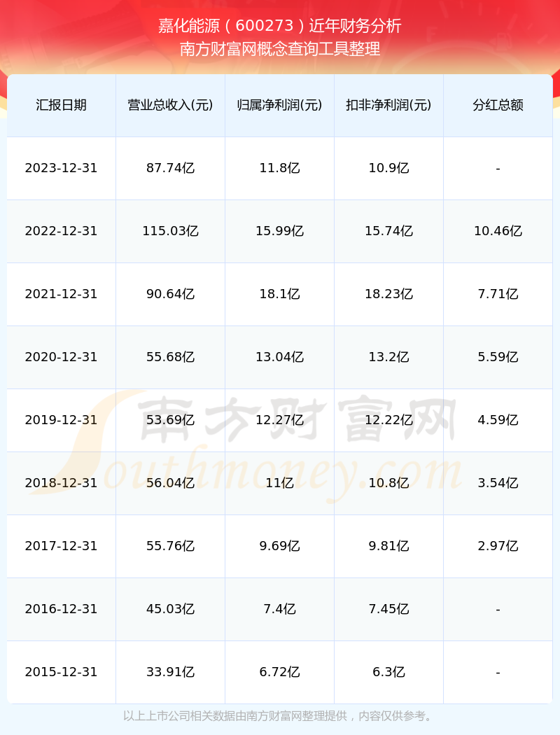This screenshot has height=735, width=560.
Task: Click the date cell 2015-12-31
Action: coord(62,672)
